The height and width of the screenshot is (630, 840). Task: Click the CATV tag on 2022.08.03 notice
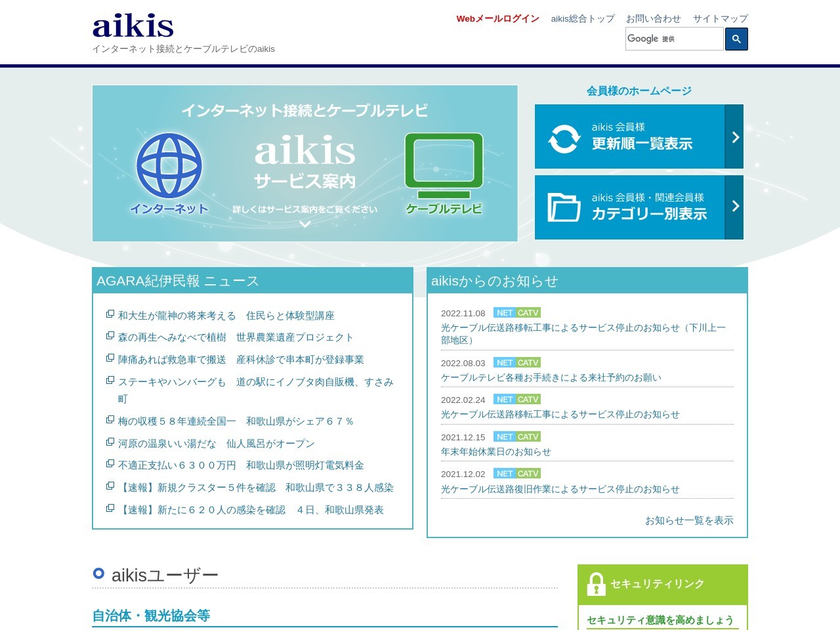[528, 363]
